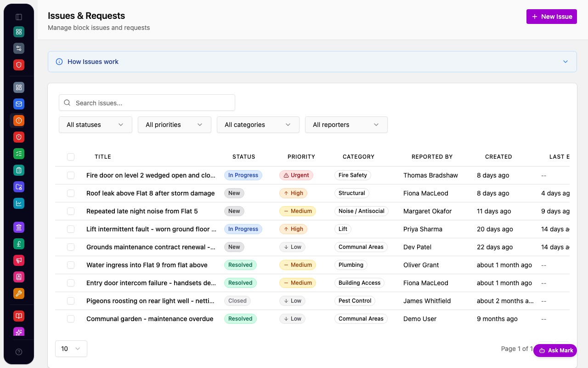Expand the How Issues work chevron
The height and width of the screenshot is (368, 588).
(x=565, y=62)
